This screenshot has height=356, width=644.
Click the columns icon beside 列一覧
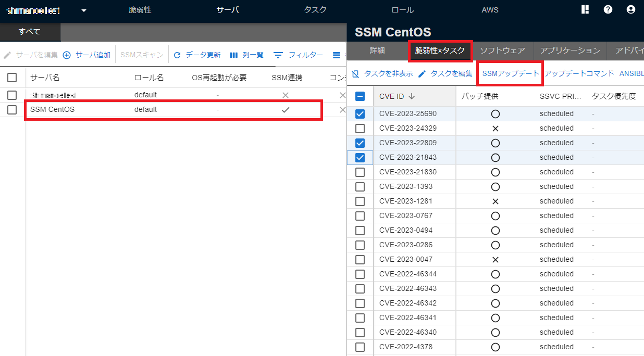234,55
